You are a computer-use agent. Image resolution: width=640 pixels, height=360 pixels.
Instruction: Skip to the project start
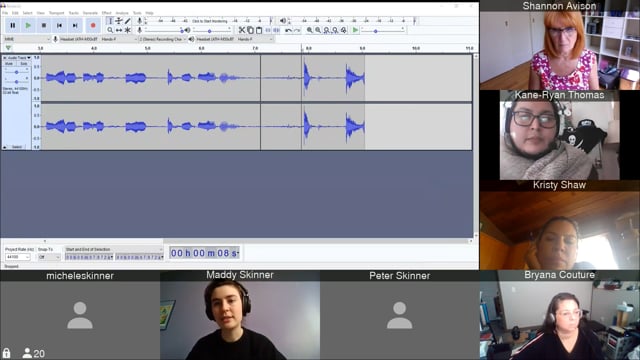[x=59, y=25]
